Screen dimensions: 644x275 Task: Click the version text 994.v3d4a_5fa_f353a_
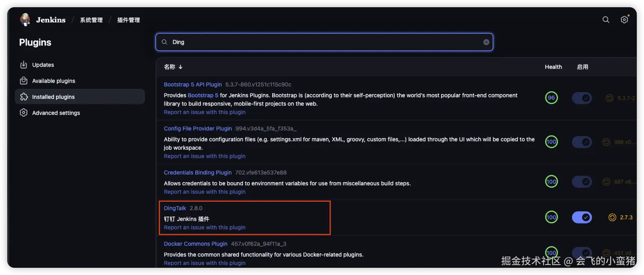266,128
